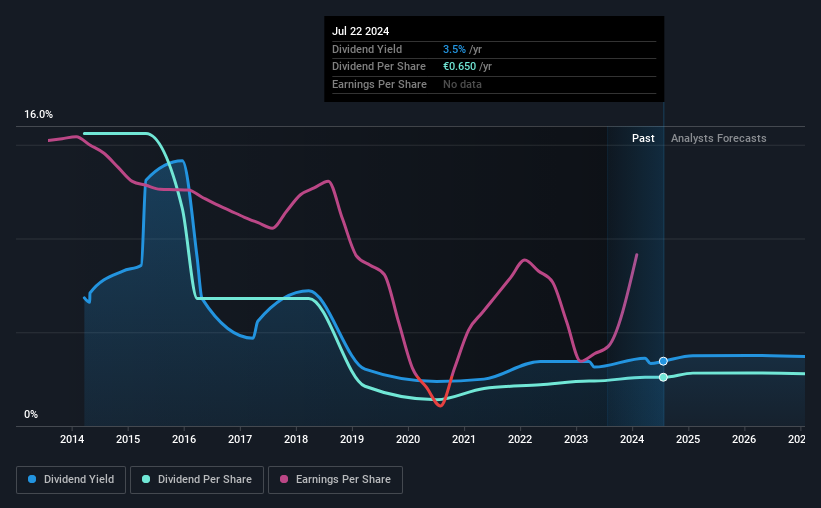Image resolution: width=821 pixels, height=508 pixels.
Task: Click the €0.650 dividend per share value
Action: tap(459, 67)
